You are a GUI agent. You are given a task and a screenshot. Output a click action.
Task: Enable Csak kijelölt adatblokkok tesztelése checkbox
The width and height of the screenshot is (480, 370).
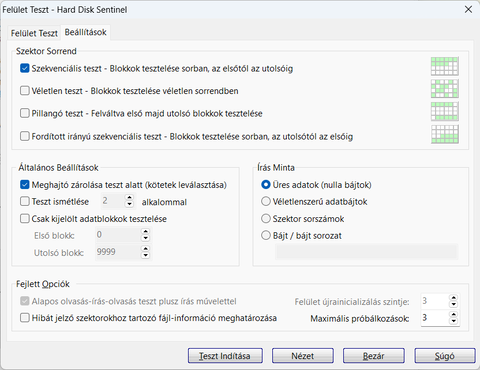[25, 219]
